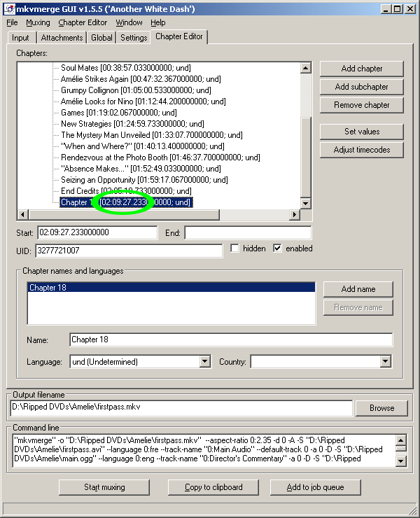Click the Remove name button

(358, 307)
